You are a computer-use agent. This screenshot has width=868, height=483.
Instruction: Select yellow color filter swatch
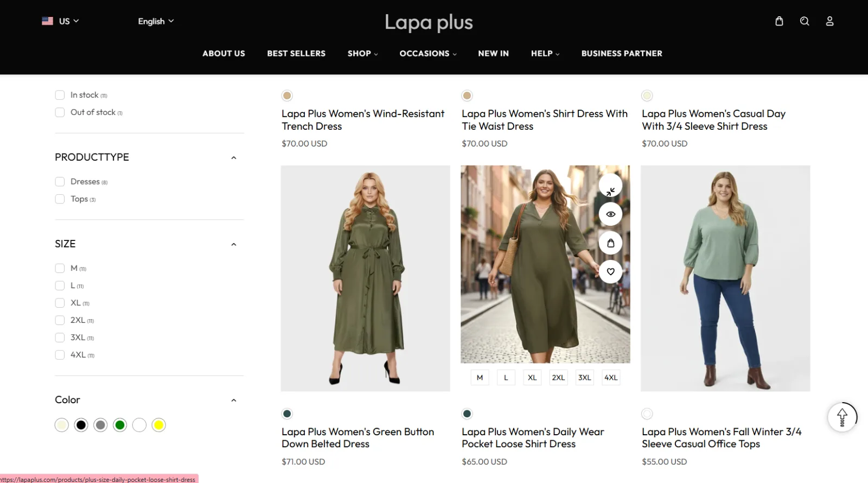click(x=158, y=425)
